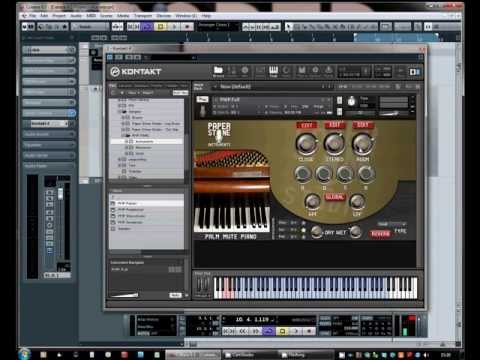This screenshot has height=360, width=480.
Task: Click rewind in the bottom transport panel
Action: 242,331
